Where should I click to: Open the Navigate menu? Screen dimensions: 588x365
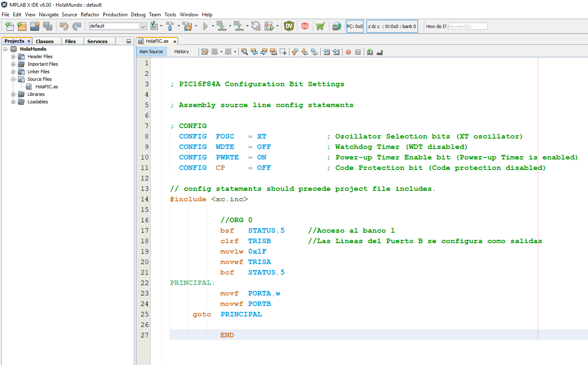point(49,14)
